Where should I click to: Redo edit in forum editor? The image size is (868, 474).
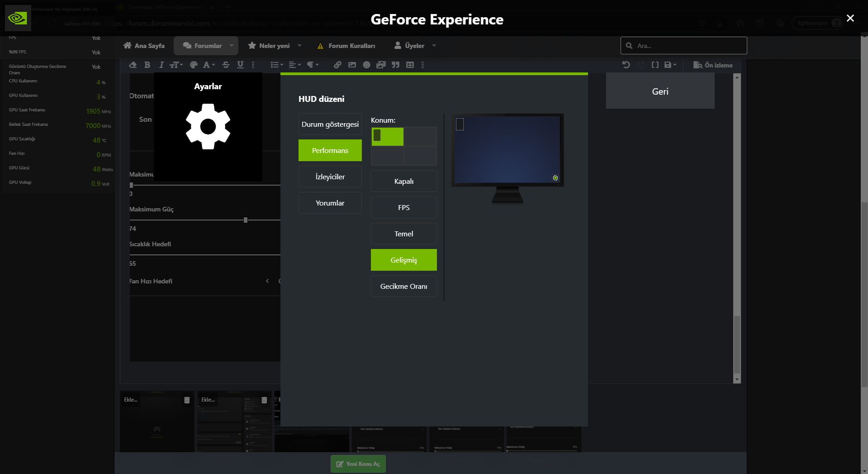click(x=640, y=65)
